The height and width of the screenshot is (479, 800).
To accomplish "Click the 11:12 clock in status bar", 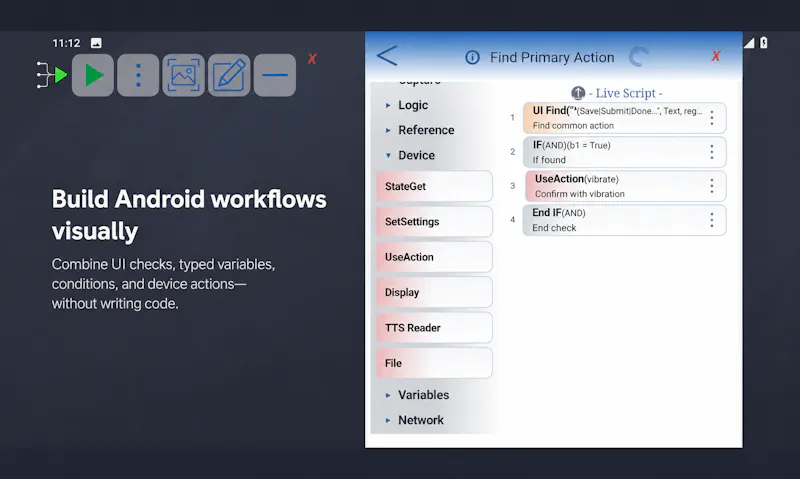I will (x=66, y=43).
